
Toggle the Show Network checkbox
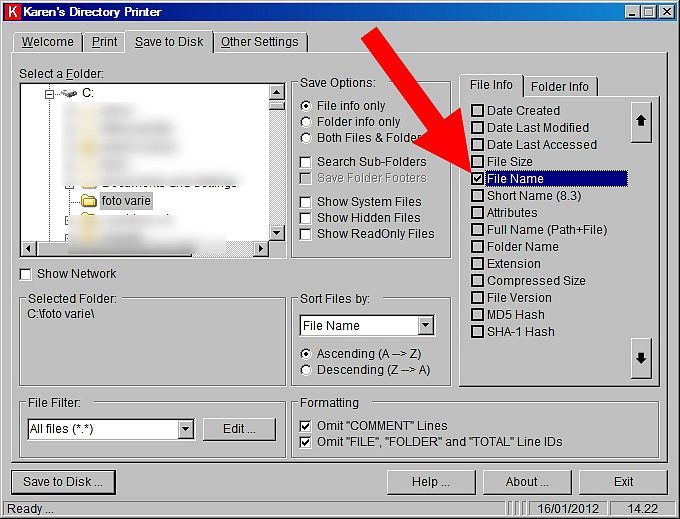(26, 274)
